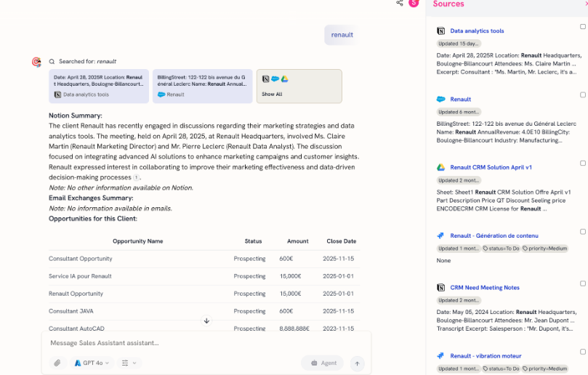Click 'Updated 15 day...' tag
This screenshot has height=375, width=588.
pos(458,44)
